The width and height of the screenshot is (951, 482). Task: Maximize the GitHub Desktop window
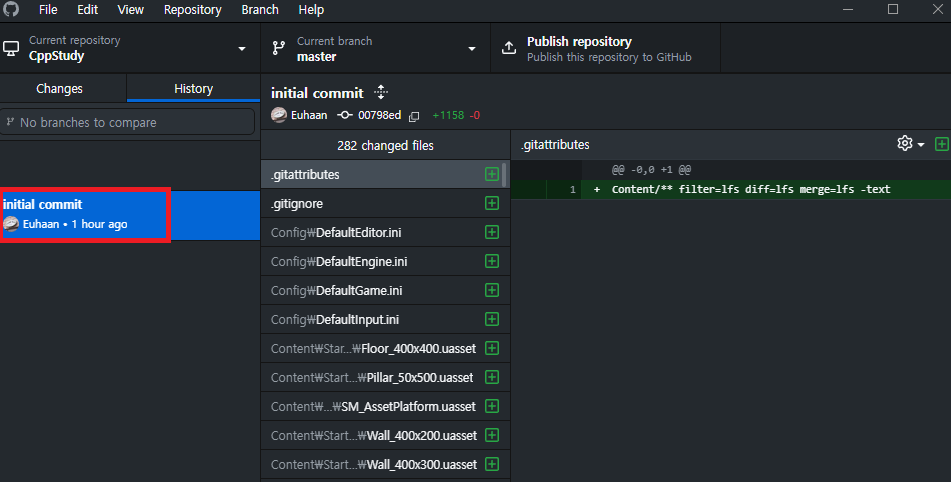coord(893,9)
